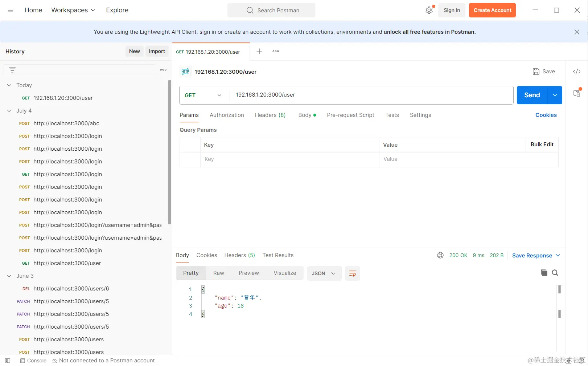This screenshot has height=366, width=588.
Task: Click Not connected to a Postman account
Action: point(103,361)
